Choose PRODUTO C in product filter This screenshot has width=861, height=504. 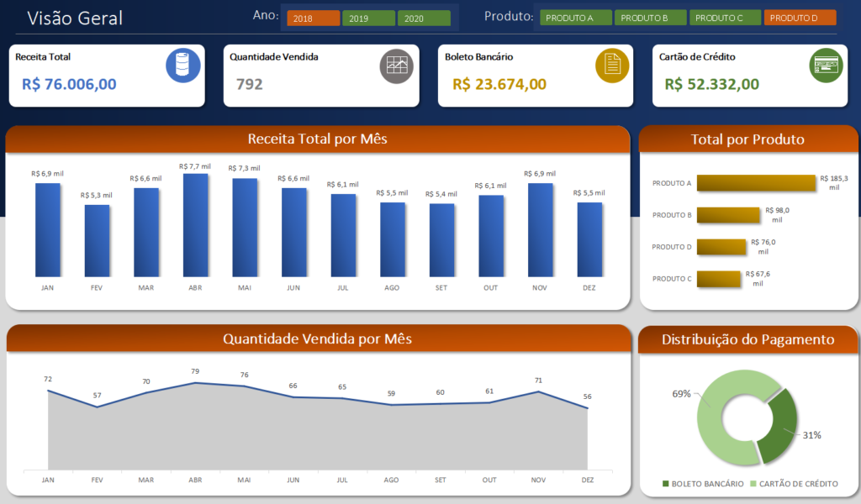tap(725, 18)
